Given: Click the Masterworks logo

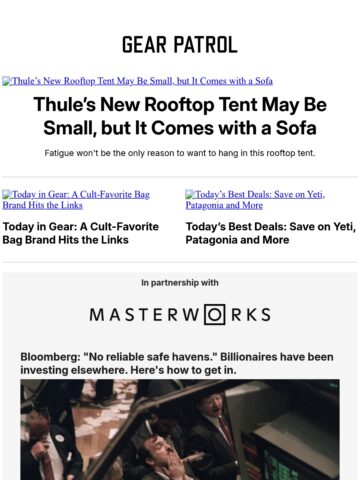Looking at the screenshot, I should (180, 314).
